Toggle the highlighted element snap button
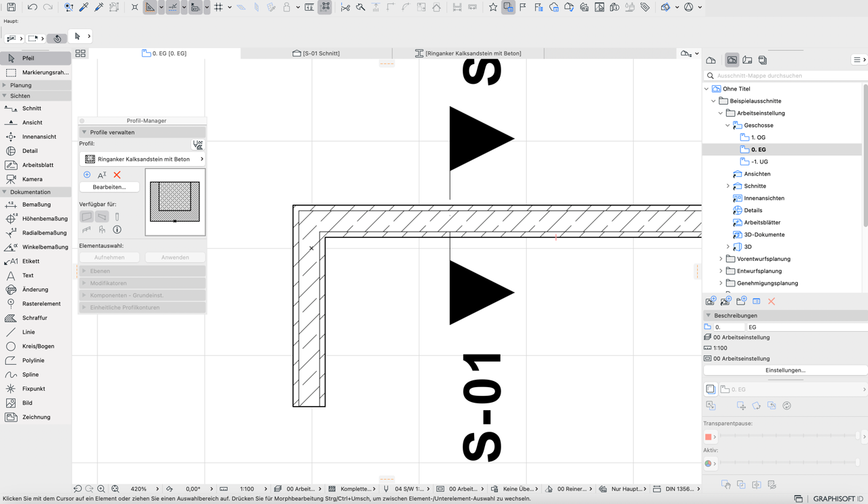 325,7
